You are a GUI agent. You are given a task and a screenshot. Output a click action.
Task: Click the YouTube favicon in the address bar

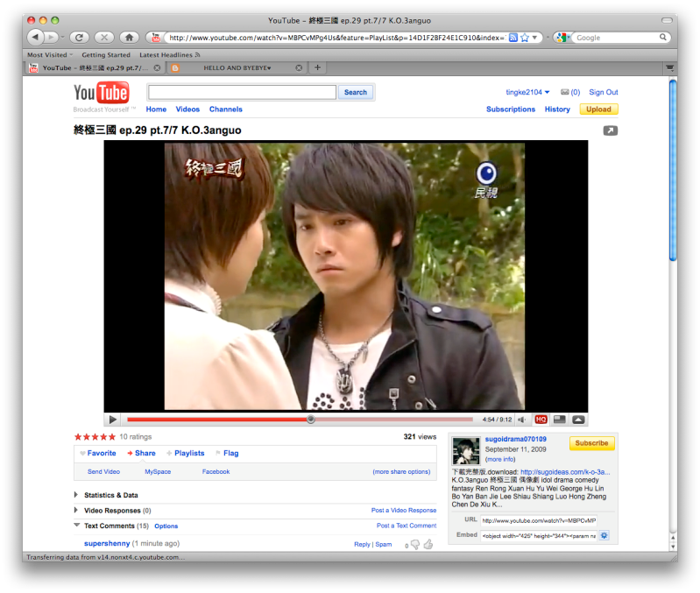156,38
